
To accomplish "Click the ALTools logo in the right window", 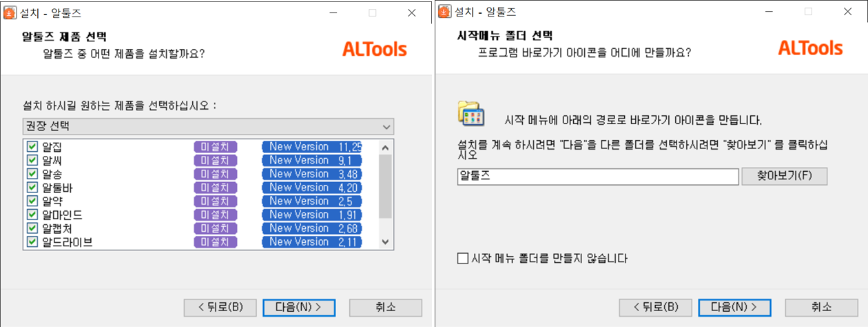I will click(810, 48).
